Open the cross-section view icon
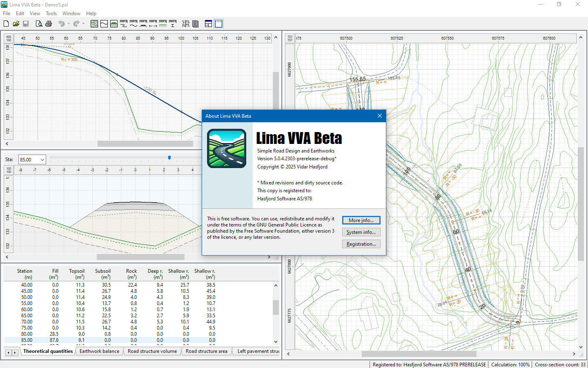This screenshot has height=368, width=588. click(x=114, y=24)
